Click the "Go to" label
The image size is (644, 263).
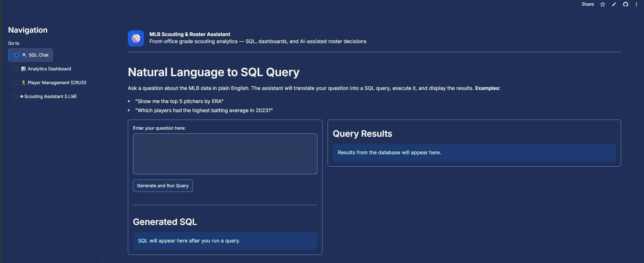(x=14, y=43)
